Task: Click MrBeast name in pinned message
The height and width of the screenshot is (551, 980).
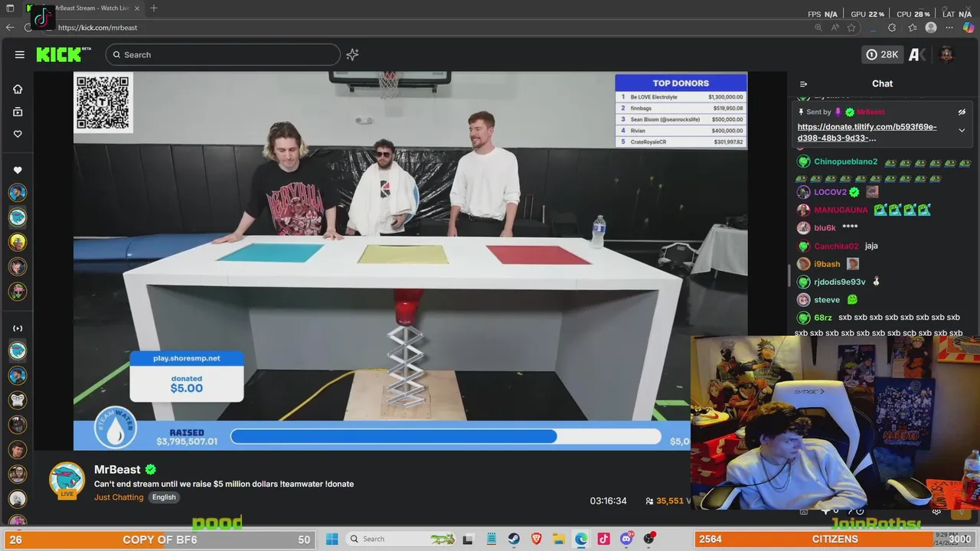Action: click(x=871, y=112)
